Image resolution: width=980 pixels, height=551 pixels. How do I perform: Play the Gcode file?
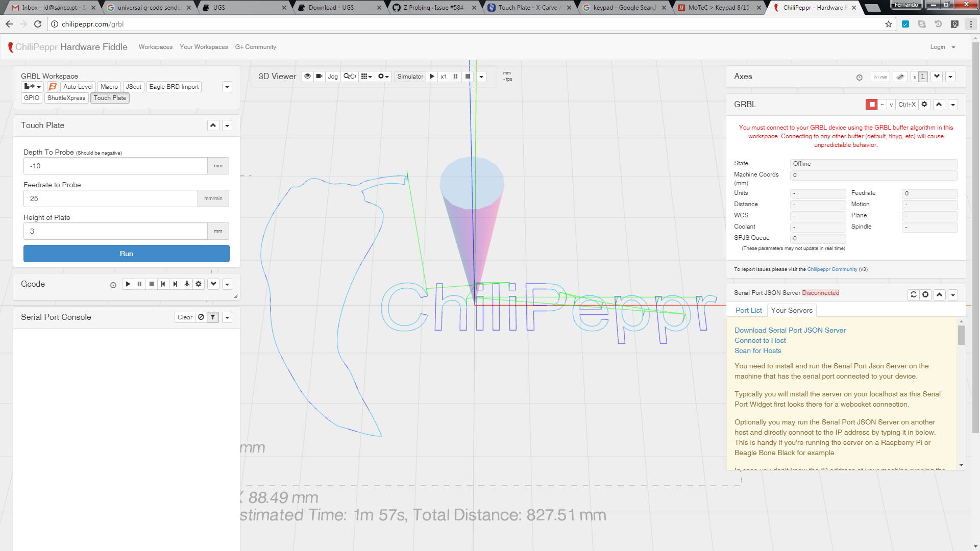pos(128,284)
